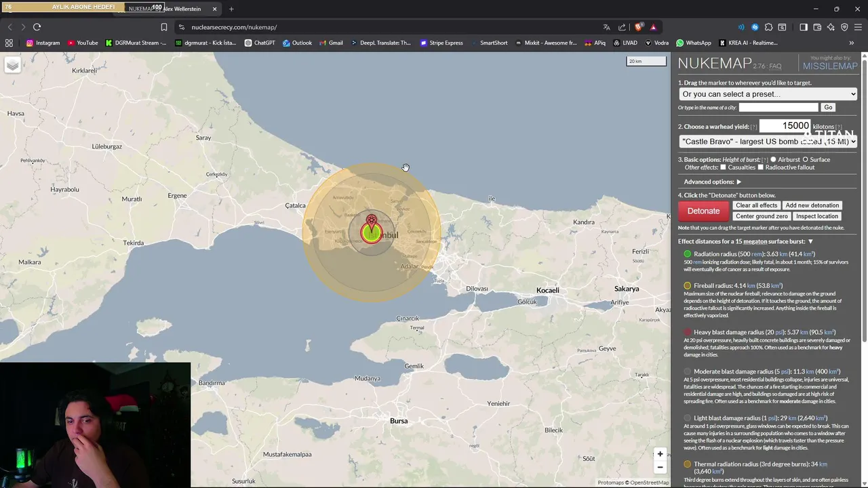Open the Outlook bookmark
The height and width of the screenshot is (488, 868).
[x=297, y=43]
